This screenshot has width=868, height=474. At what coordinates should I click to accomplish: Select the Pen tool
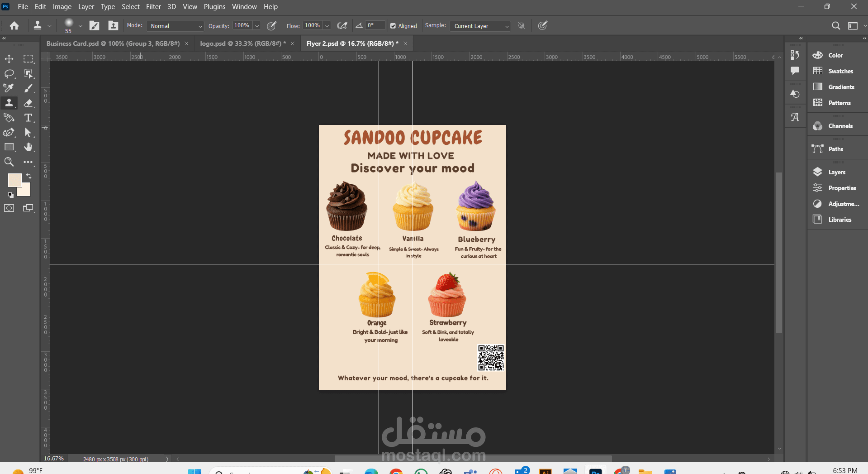9,133
